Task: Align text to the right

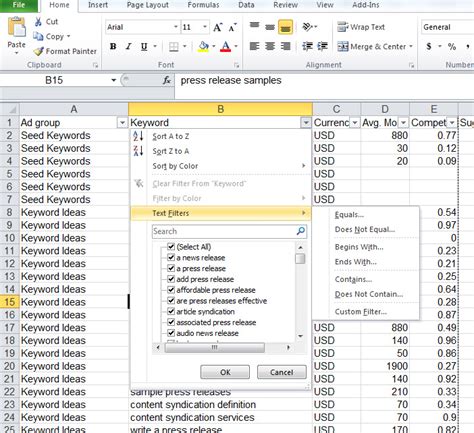Action: 285,46
